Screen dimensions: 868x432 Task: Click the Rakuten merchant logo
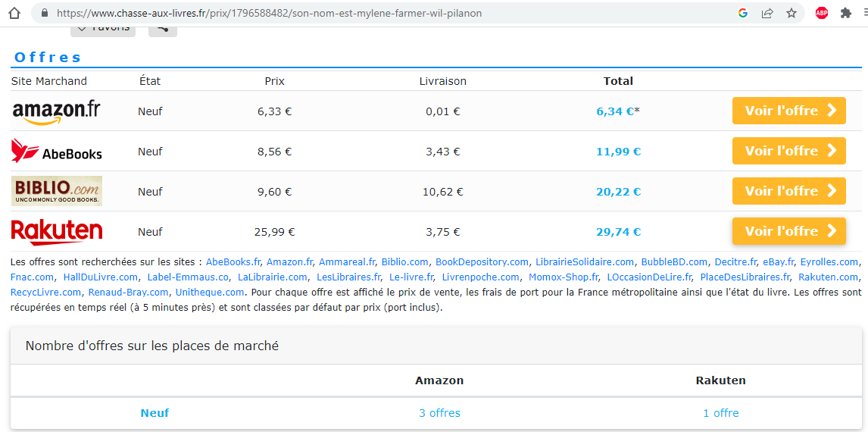57,231
